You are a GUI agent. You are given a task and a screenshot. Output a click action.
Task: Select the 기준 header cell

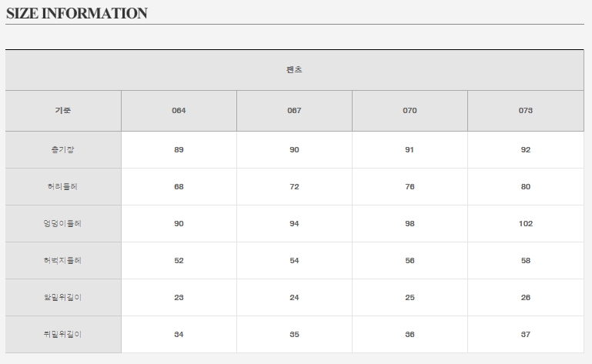63,111
